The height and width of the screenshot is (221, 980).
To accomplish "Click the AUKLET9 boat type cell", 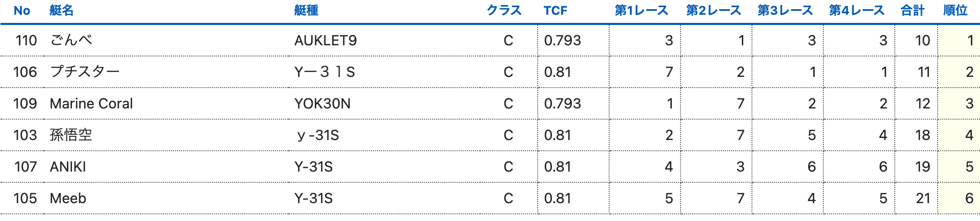I will click(x=325, y=40).
